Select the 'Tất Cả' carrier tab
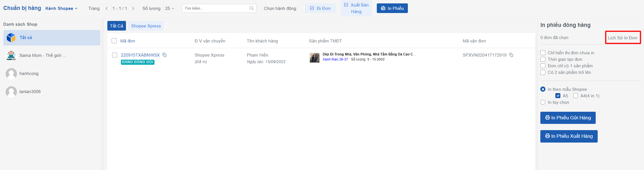Screen dimensions: 644x170 click(116, 26)
